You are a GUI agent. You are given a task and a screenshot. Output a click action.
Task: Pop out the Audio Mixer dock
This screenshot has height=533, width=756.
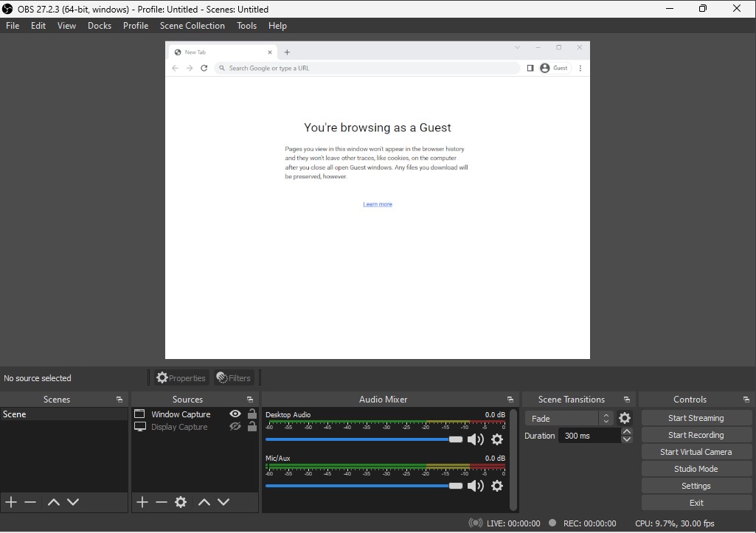pos(510,400)
